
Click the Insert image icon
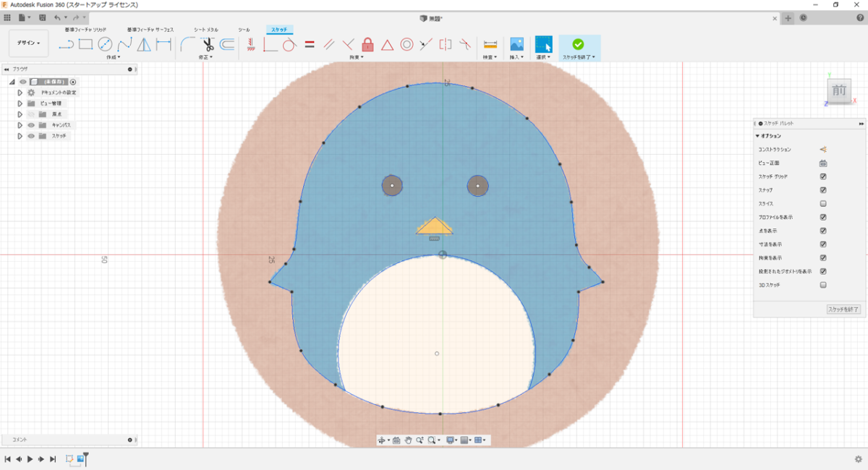click(516, 44)
